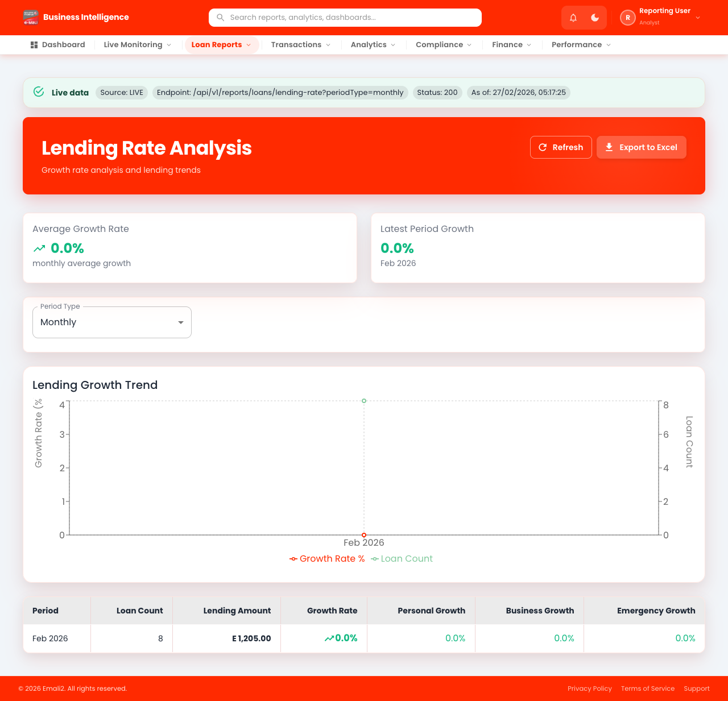
Task: Click the trend icon in the Feb 2026 row
Action: [x=329, y=638]
